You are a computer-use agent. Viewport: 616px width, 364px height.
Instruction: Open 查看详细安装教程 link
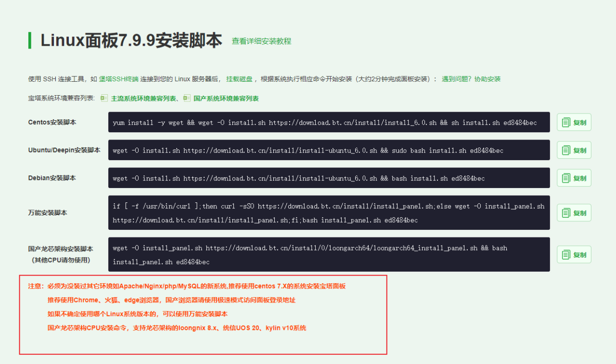261,41
